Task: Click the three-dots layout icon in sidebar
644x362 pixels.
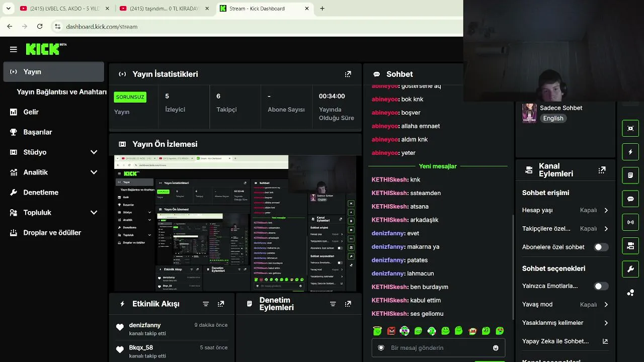Action: click(x=630, y=293)
